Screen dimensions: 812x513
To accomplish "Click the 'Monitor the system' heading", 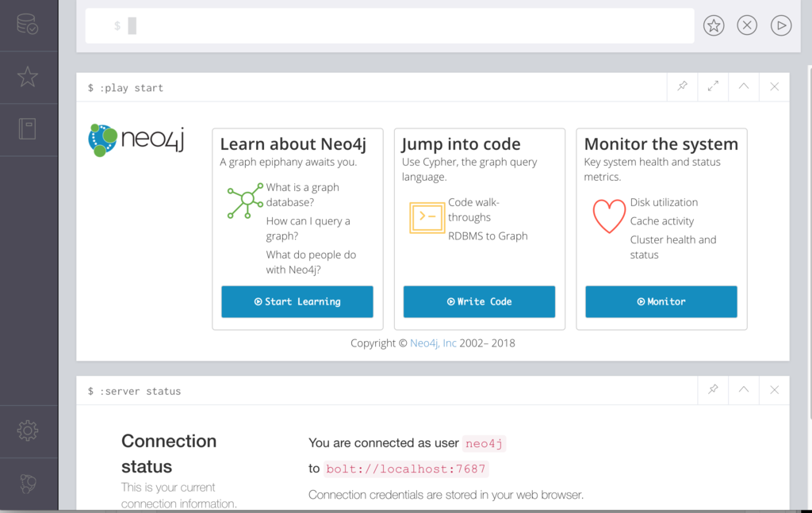I will 661,144.
